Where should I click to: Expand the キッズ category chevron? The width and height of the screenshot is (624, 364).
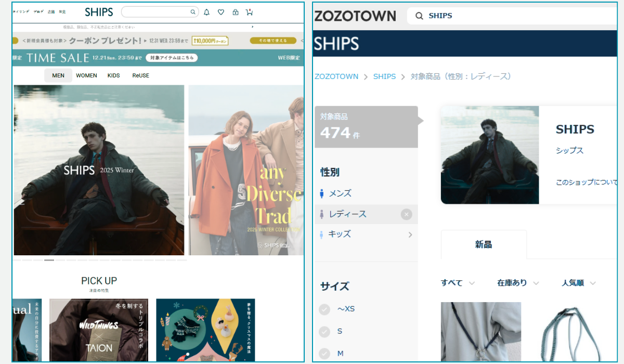(x=410, y=235)
